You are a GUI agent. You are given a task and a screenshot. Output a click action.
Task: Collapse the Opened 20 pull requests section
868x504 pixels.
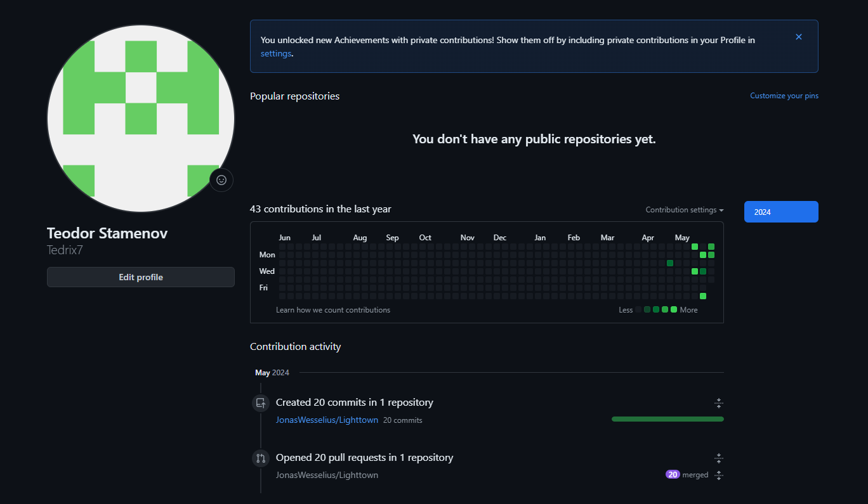coord(718,458)
